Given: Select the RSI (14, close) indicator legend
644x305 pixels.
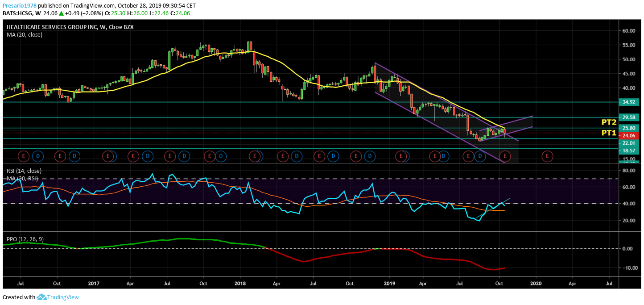Looking at the screenshot, I should click(24, 171).
